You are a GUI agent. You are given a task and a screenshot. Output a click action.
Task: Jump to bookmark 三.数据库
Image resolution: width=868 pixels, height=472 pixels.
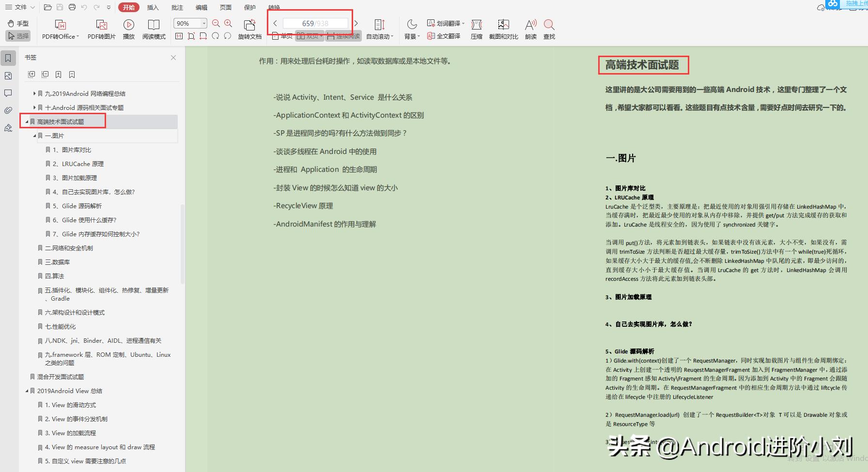[x=58, y=262]
